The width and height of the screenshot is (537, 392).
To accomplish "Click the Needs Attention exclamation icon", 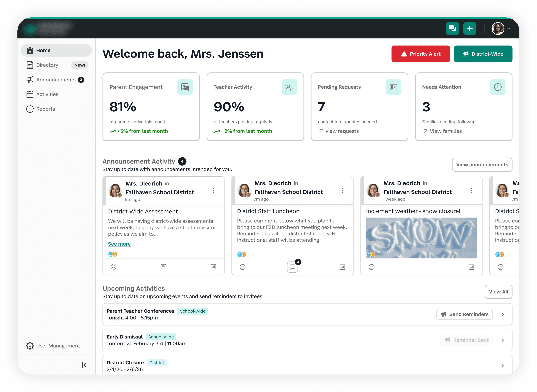I will (x=497, y=87).
